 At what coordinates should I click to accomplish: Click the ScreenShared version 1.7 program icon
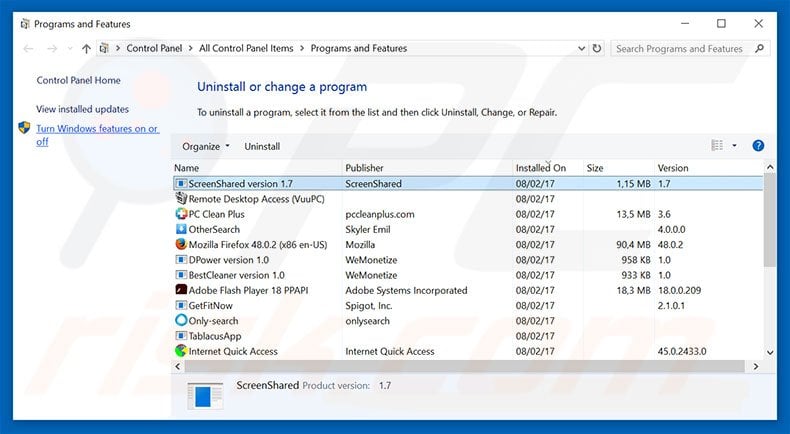pos(181,183)
